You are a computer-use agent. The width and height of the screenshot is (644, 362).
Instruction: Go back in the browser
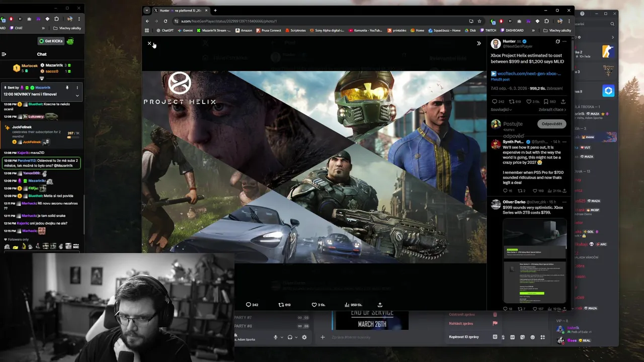click(147, 21)
